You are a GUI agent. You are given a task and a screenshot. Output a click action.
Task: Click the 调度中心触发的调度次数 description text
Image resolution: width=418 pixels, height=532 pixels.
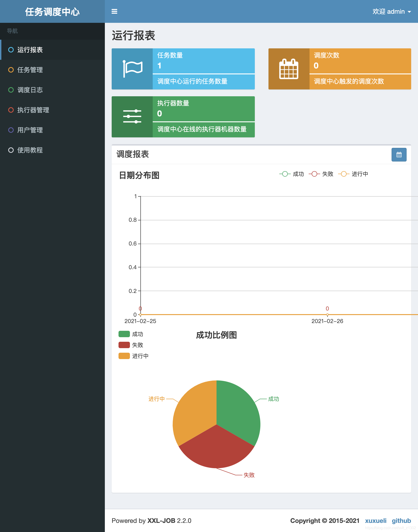(349, 81)
